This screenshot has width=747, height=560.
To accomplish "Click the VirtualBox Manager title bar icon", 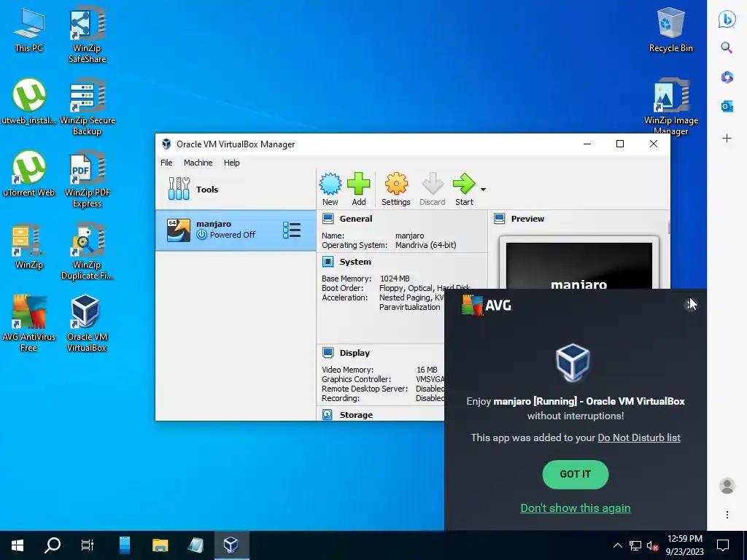I will click(166, 144).
